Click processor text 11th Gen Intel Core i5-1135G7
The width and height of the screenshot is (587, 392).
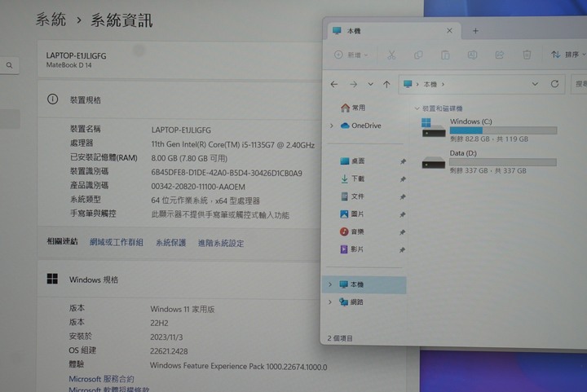233,145
